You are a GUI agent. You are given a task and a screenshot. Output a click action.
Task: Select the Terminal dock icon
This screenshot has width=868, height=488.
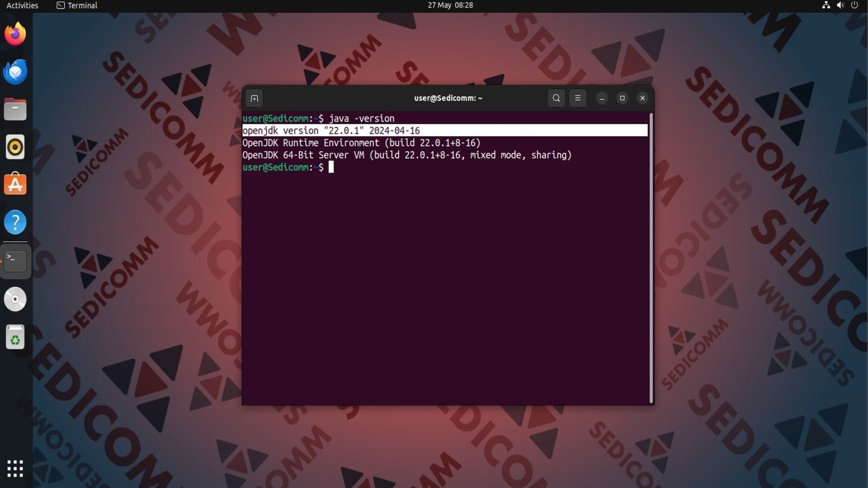click(x=15, y=261)
